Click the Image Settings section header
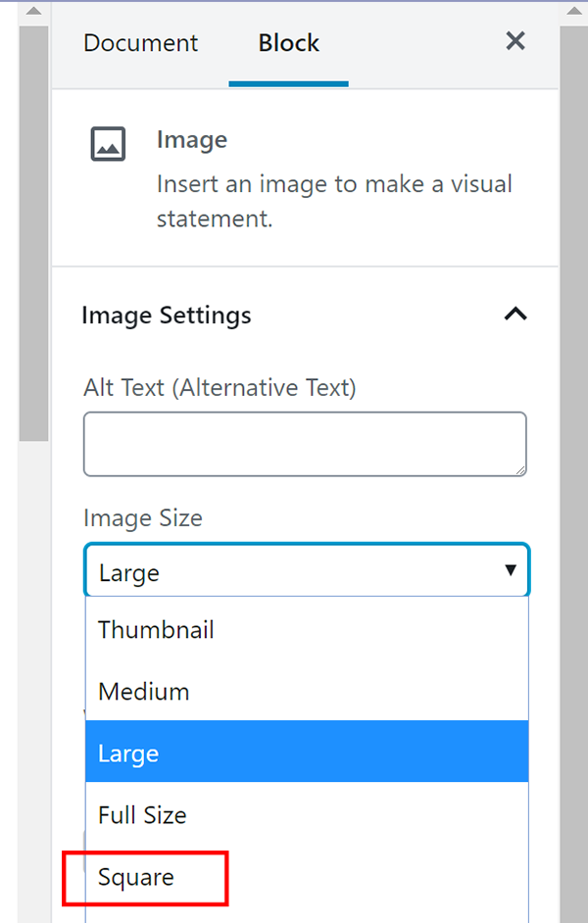Screen dimensions: 588x923 [x=167, y=315]
